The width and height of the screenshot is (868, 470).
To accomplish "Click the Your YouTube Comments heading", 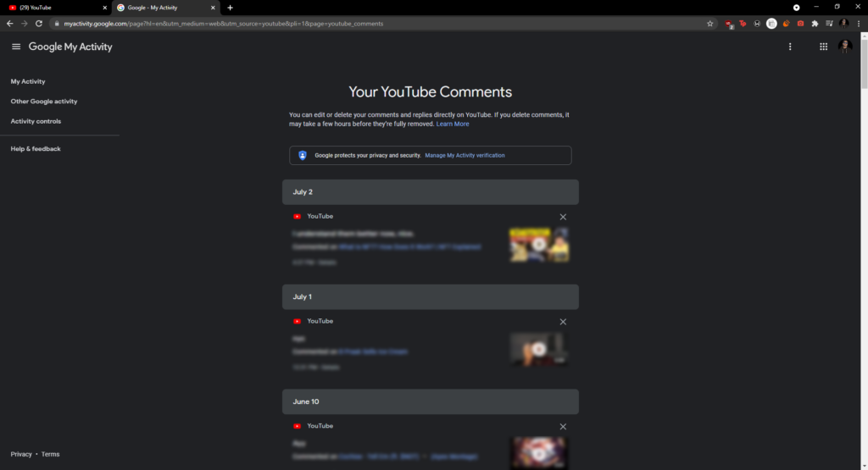I will [x=430, y=91].
